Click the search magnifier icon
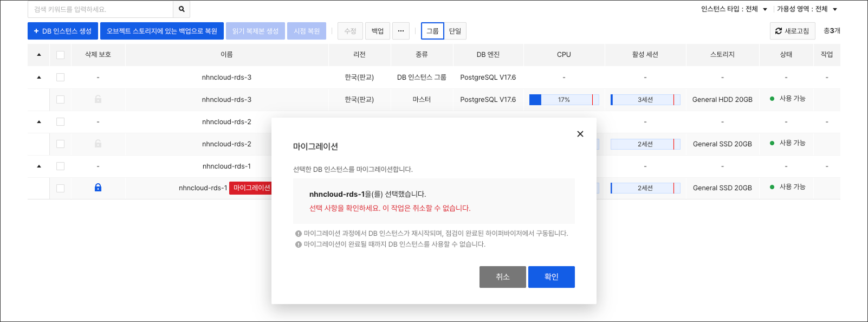 (x=182, y=9)
